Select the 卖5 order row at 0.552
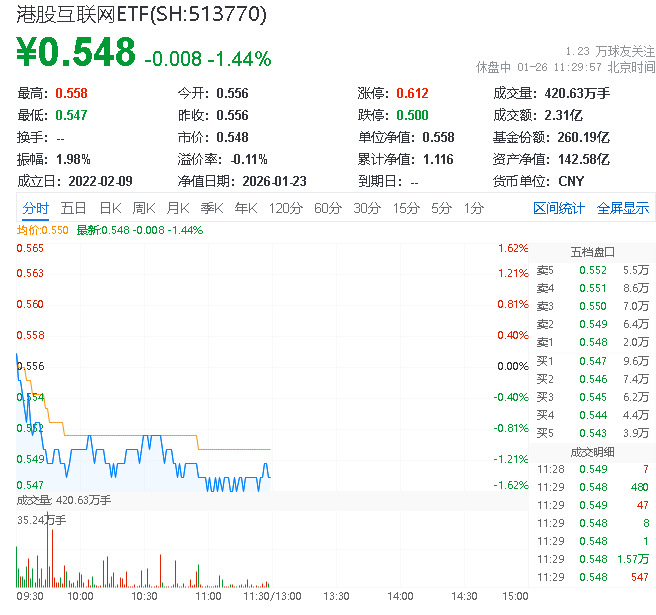Image resolution: width=656 pixels, height=615 pixels. [591, 270]
